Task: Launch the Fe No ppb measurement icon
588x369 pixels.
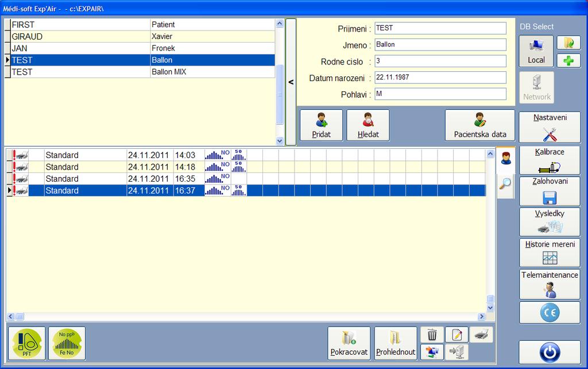Action: click(x=67, y=344)
